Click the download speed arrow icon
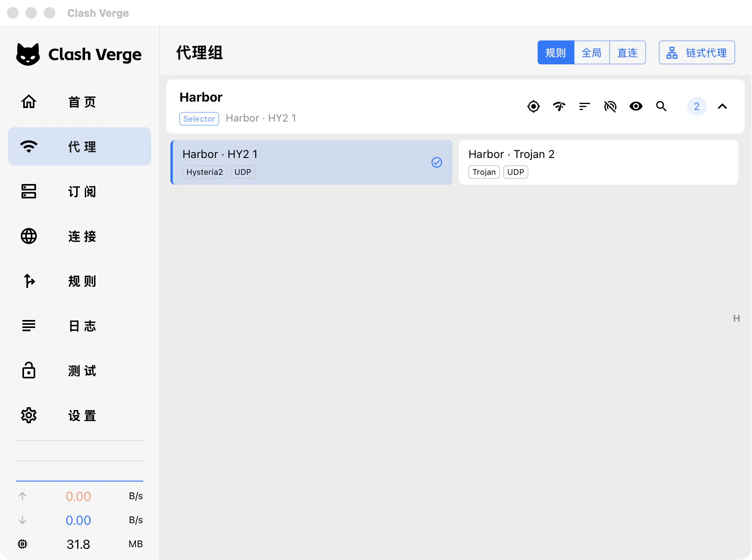Screen dimensions: 752x560 coord(22,520)
